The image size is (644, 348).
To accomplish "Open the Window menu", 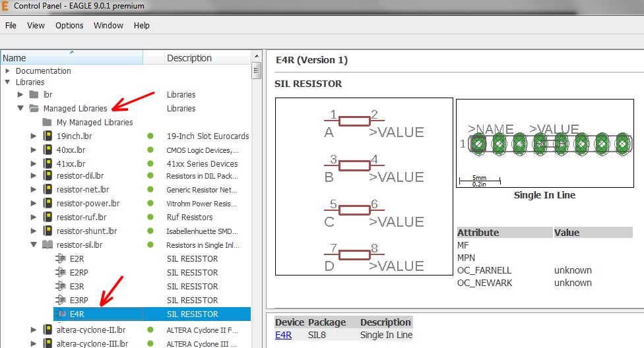I will 108,26.
